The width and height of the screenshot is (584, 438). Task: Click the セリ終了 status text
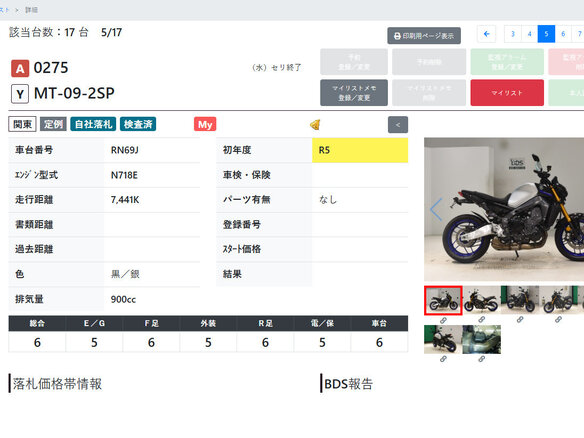[286, 68]
